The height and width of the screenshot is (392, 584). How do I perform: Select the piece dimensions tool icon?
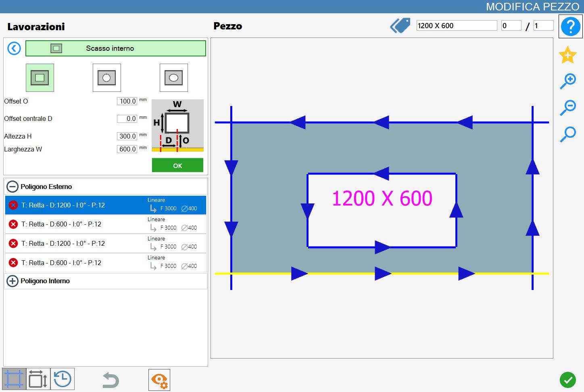[x=38, y=379]
